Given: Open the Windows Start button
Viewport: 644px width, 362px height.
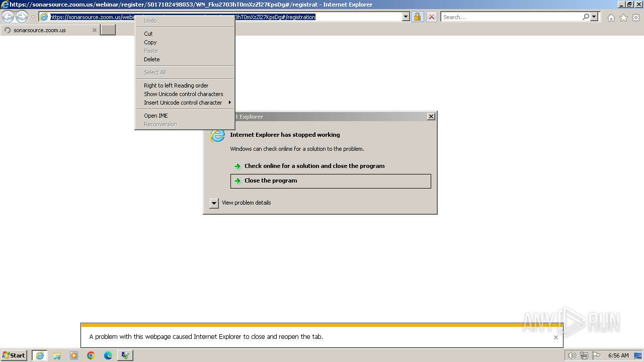Looking at the screenshot, I should pos(14,355).
